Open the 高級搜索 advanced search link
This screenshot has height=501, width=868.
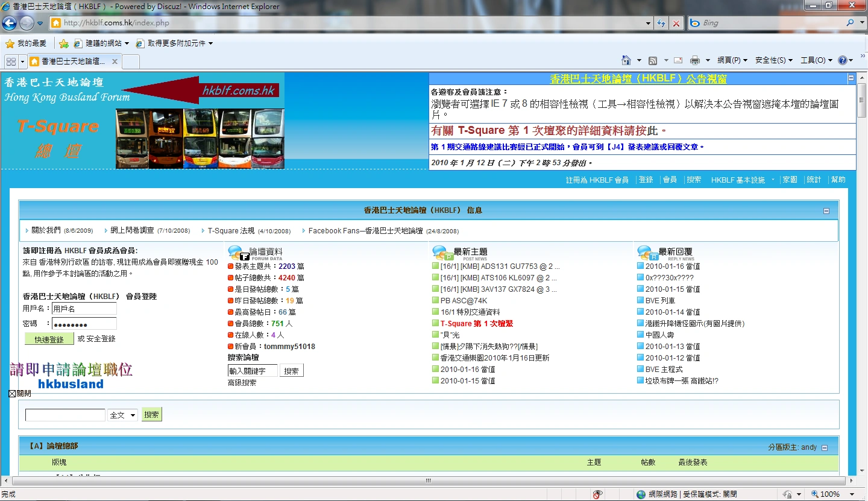242,382
